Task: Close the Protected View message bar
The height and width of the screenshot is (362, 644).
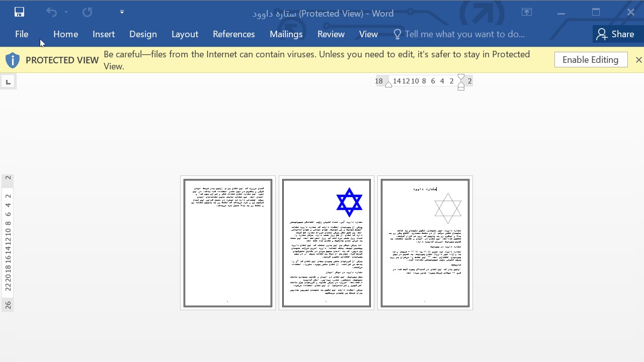Action: pyautogui.click(x=638, y=60)
